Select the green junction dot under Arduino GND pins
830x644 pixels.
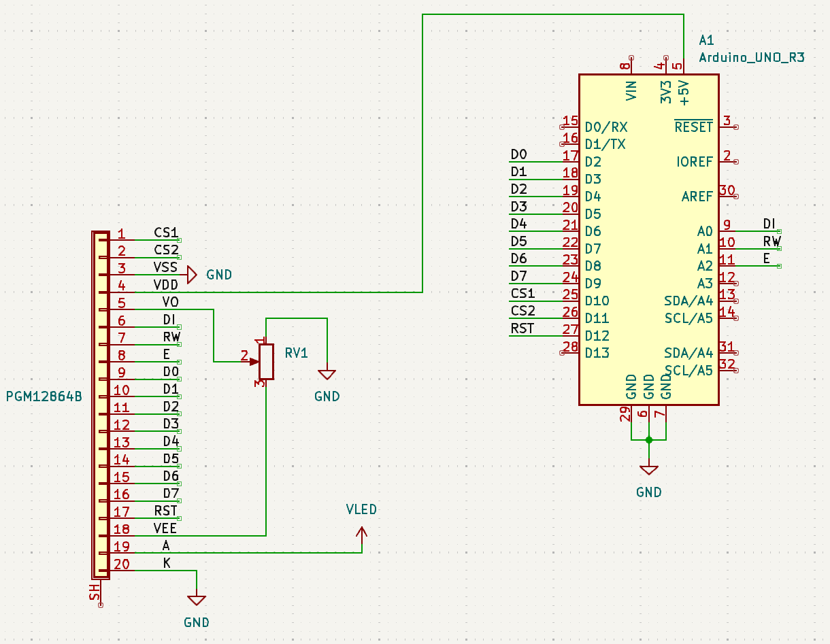648,440
